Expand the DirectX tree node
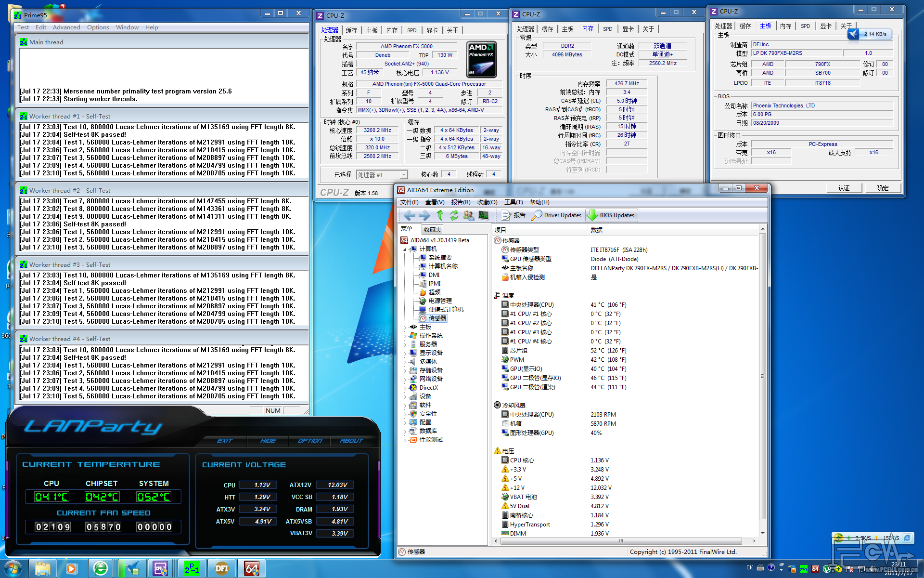924x578 pixels. pyautogui.click(x=405, y=388)
